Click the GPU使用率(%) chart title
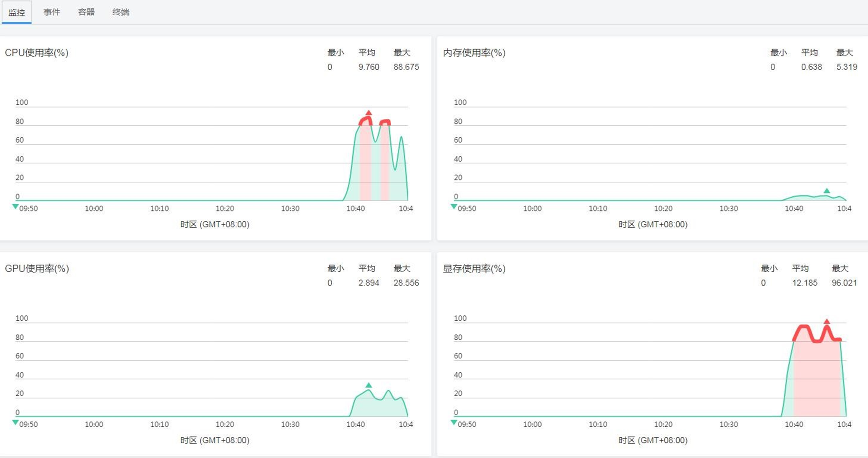The image size is (868, 458). (37, 269)
